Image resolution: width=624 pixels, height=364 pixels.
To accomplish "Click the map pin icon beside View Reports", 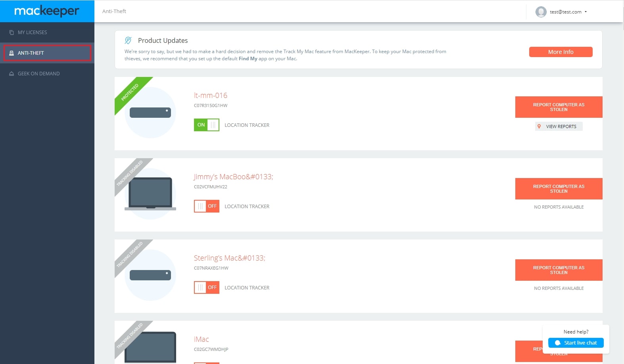I will (x=539, y=126).
